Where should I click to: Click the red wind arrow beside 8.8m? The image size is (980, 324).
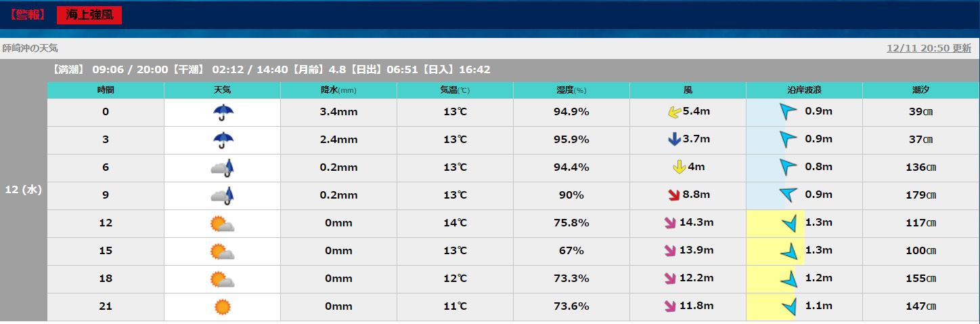tap(674, 195)
